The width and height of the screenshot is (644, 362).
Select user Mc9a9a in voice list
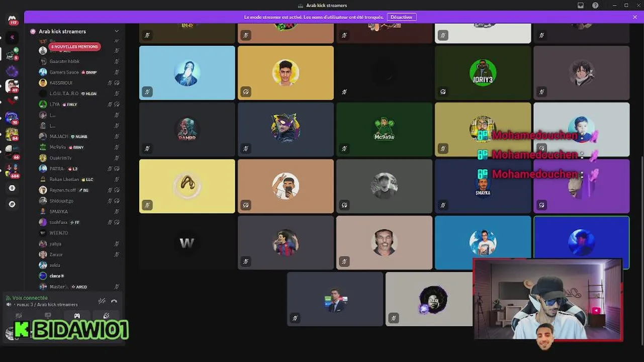click(x=79, y=147)
